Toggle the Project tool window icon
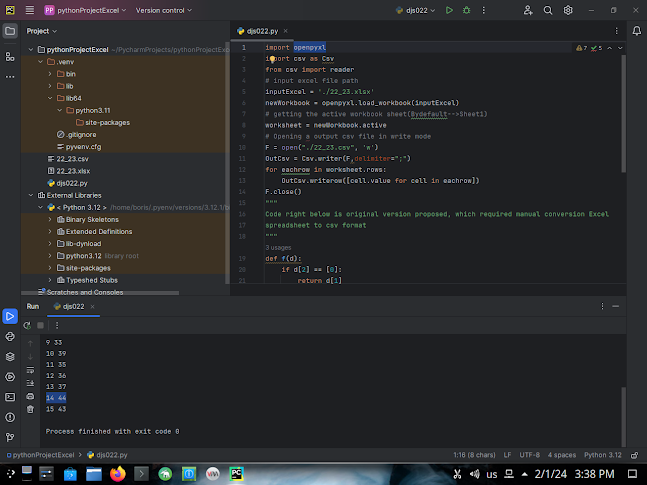 click(x=10, y=31)
